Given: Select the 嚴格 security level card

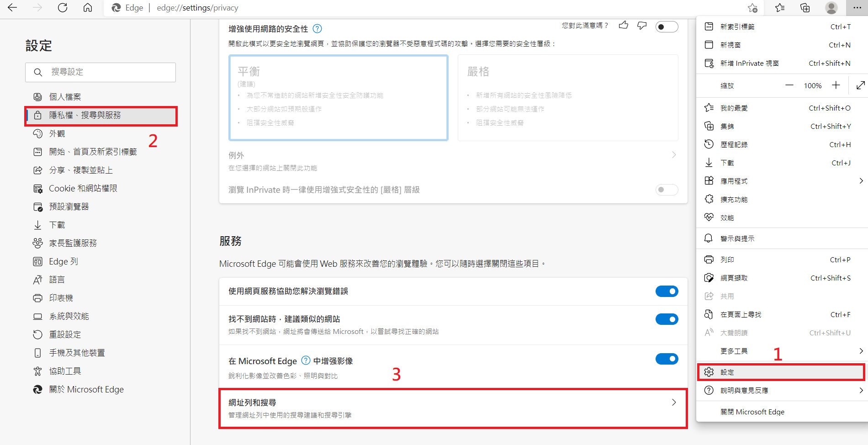Looking at the screenshot, I should click(568, 98).
